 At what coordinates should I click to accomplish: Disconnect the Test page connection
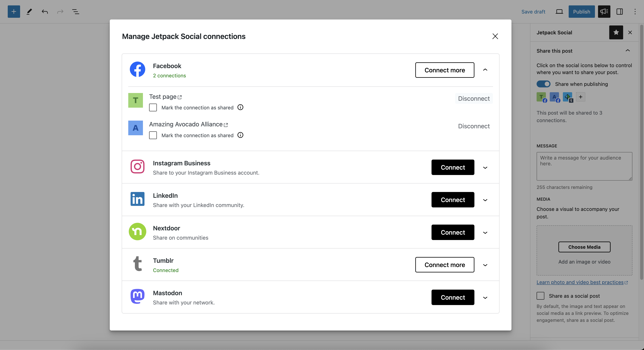coord(474,98)
